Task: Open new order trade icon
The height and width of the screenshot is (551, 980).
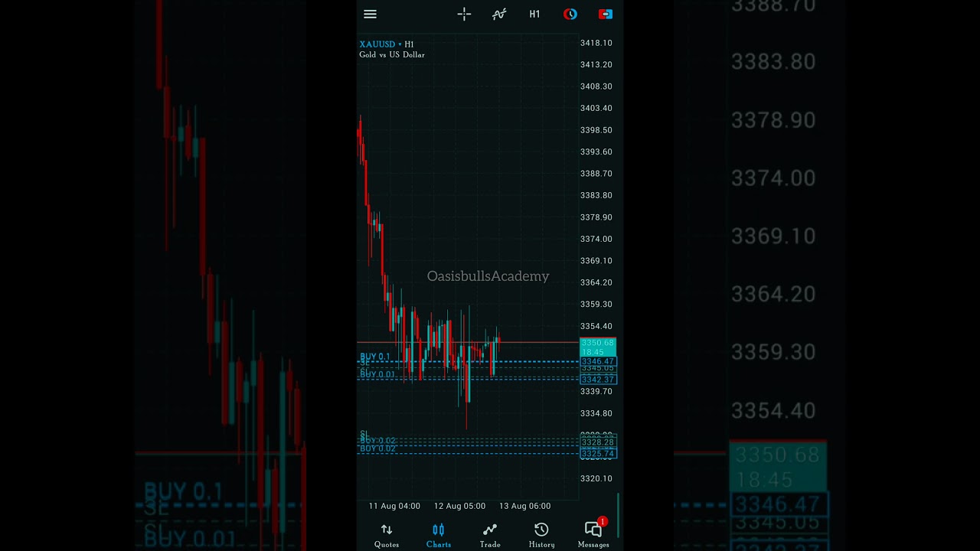Action: [x=606, y=14]
